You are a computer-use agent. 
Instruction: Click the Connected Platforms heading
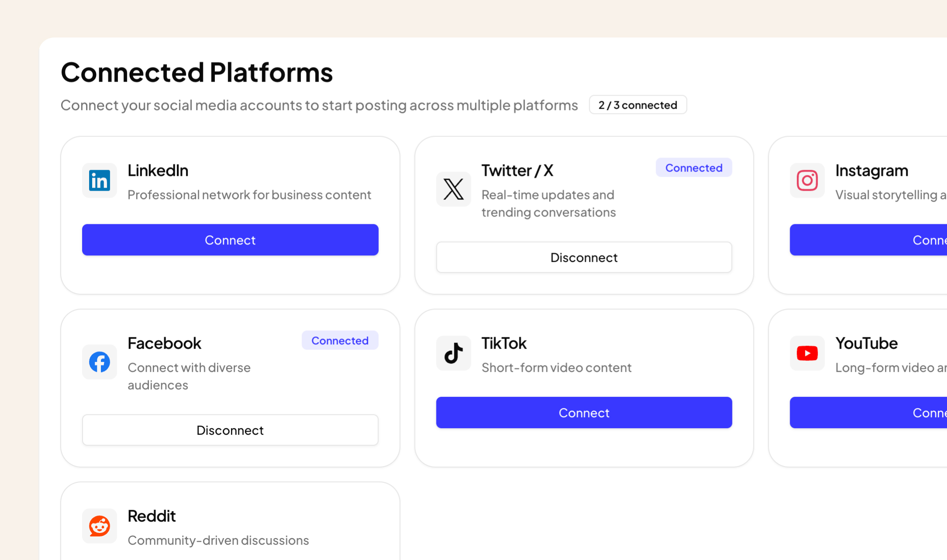tap(197, 72)
